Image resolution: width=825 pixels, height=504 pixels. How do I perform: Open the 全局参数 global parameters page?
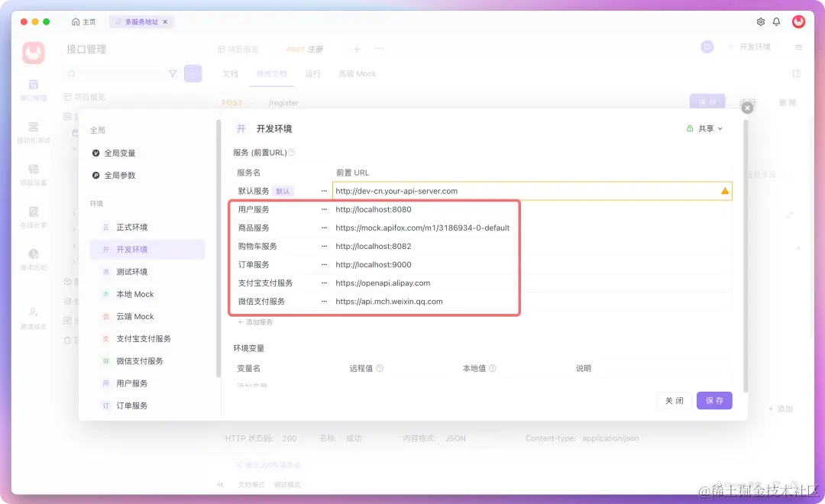(114, 175)
